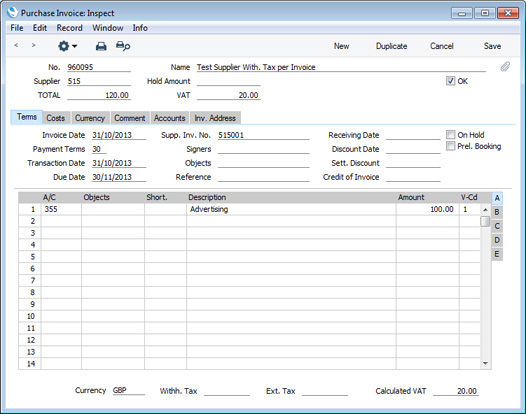Click the Save button
This screenshot has height=414, width=526.
point(492,46)
